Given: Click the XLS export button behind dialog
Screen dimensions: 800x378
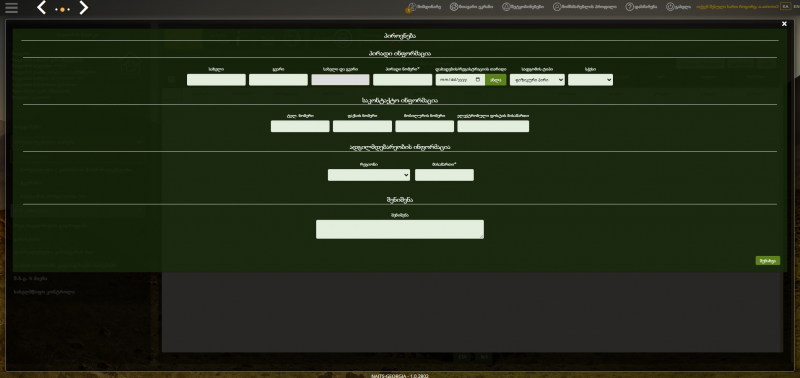Looking at the screenshot, I should tap(484, 357).
